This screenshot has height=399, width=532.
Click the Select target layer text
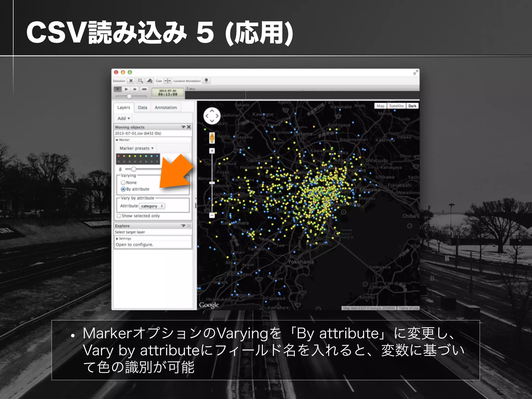(130, 232)
